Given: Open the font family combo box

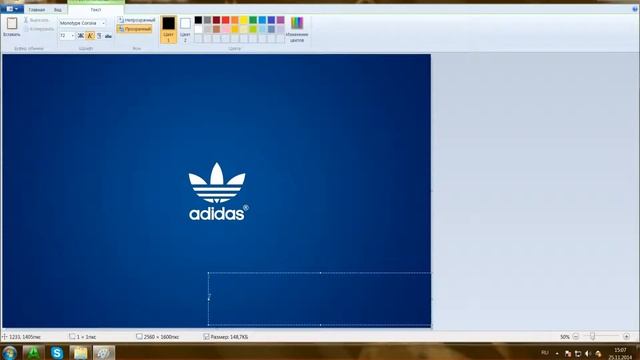Looking at the screenshot, I should point(82,23).
